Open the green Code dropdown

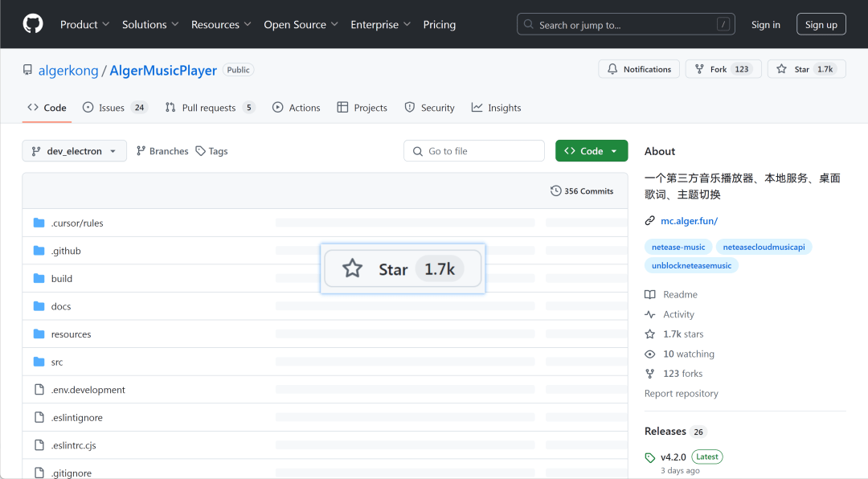[x=592, y=150]
